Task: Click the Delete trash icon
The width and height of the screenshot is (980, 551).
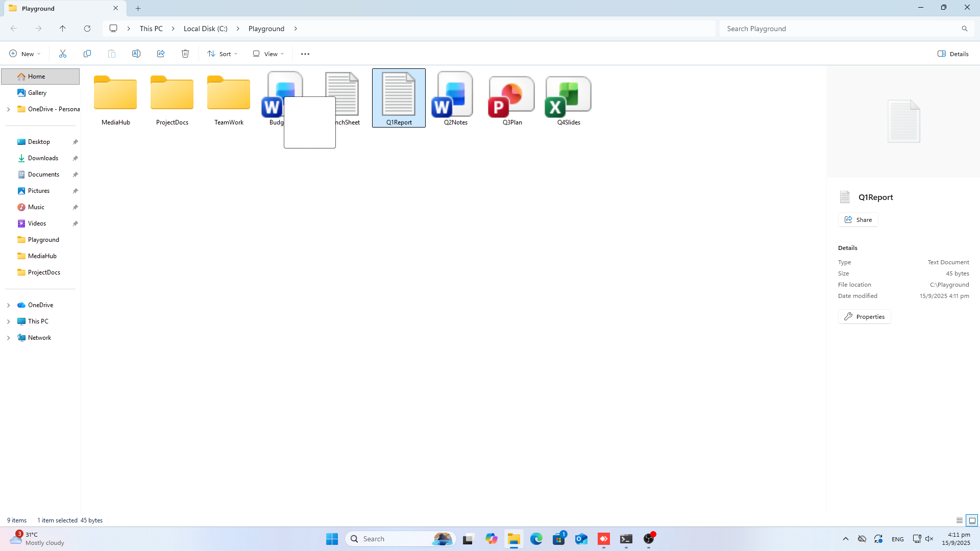Action: tap(185, 54)
